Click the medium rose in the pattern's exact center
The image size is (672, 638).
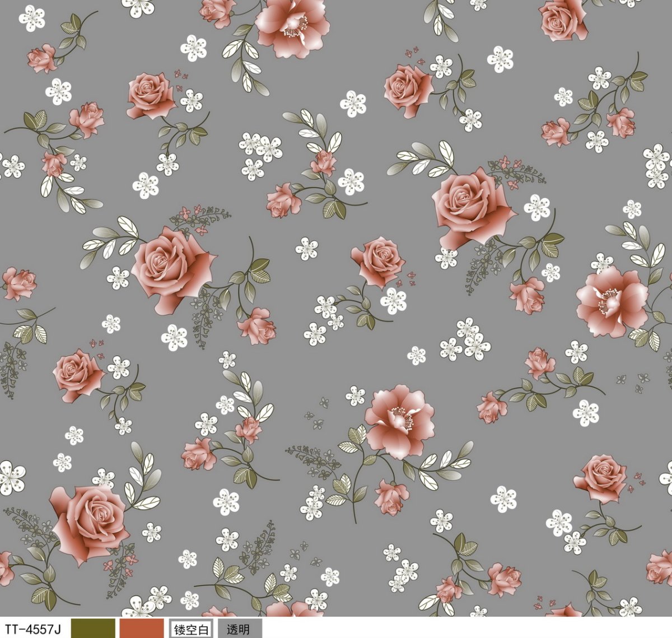point(379,260)
